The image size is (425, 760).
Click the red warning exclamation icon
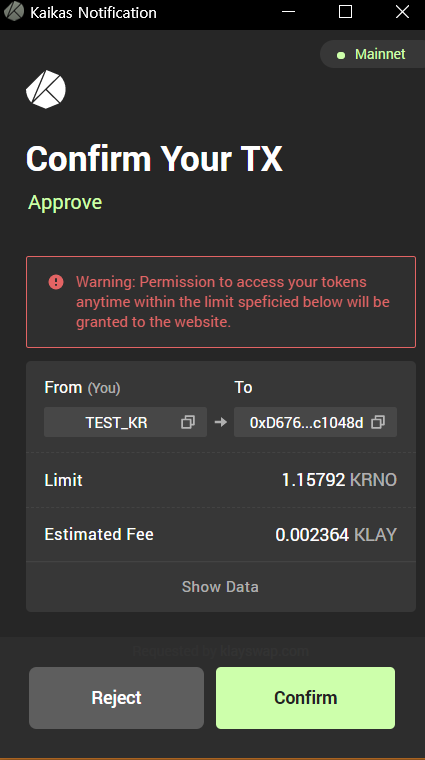pos(56,282)
